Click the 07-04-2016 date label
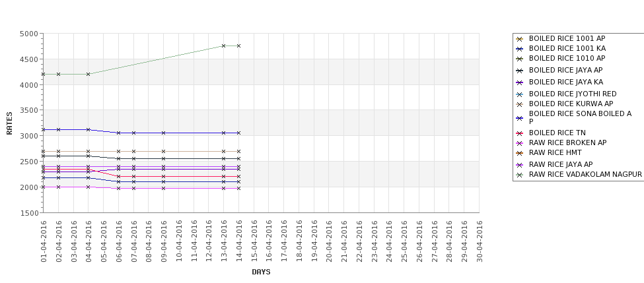The width and height of the screenshot is (644, 283). [x=133, y=241]
